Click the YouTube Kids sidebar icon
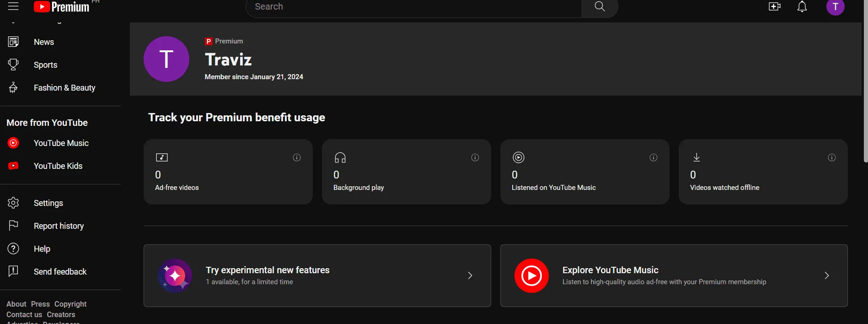 pyautogui.click(x=13, y=166)
